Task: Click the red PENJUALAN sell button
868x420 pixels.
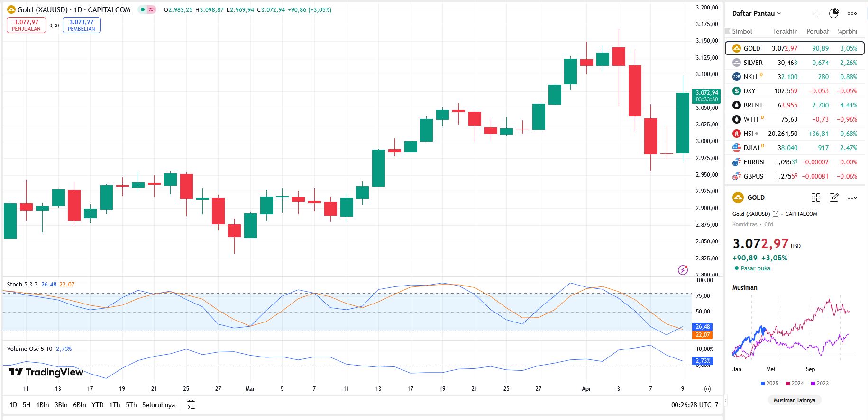Action: pyautogui.click(x=26, y=25)
